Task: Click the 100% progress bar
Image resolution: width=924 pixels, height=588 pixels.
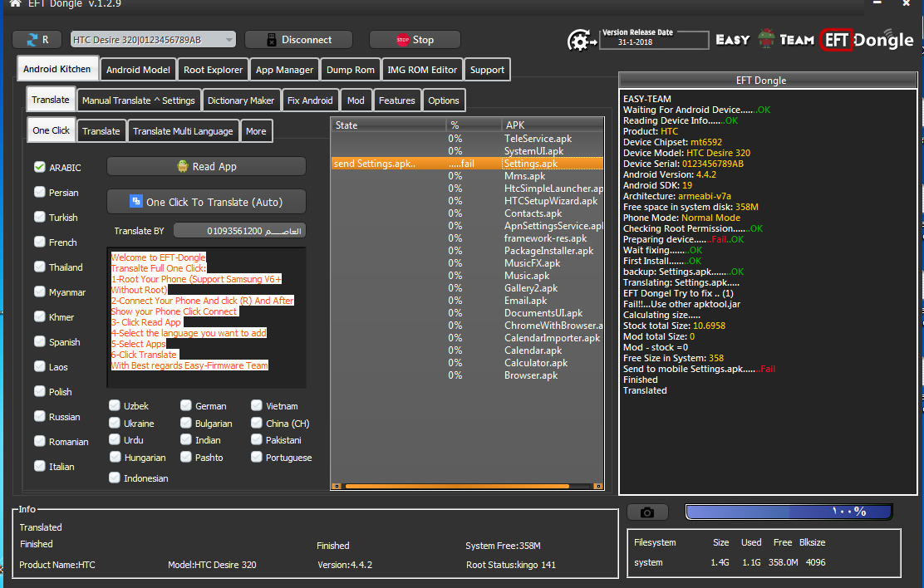Action: (x=789, y=512)
